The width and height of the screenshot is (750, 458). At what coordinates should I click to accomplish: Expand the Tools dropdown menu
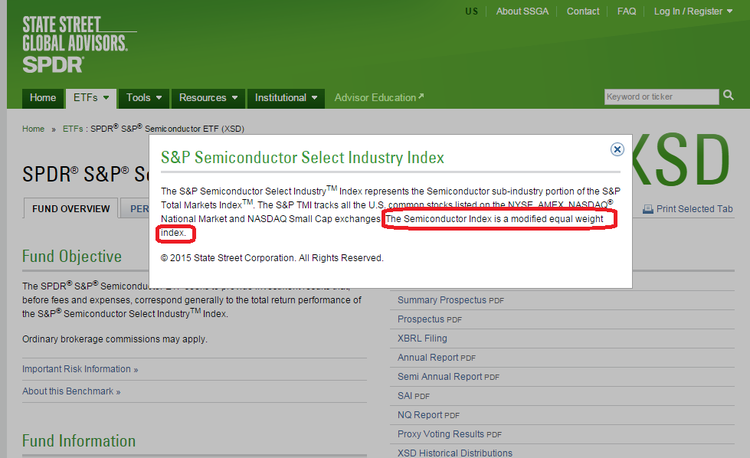click(x=144, y=98)
